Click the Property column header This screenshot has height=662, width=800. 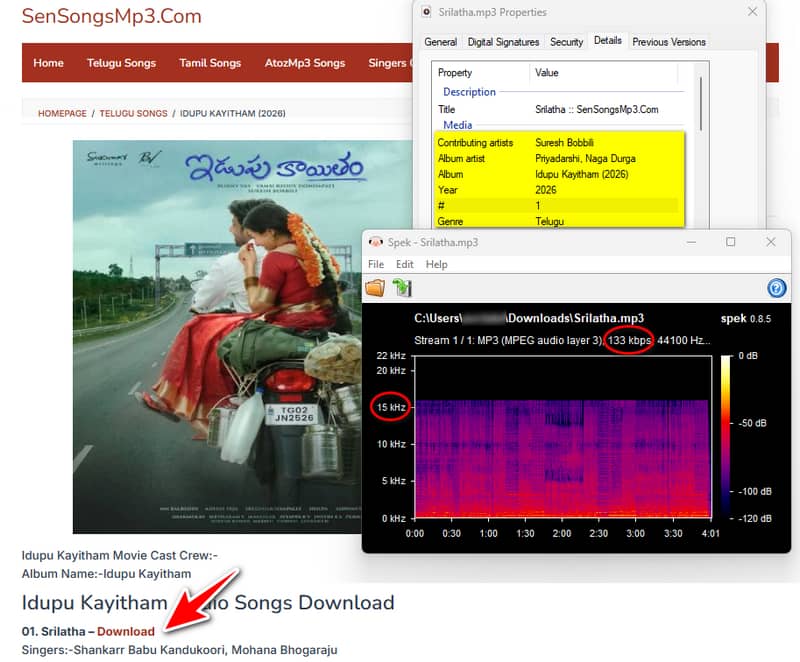click(x=455, y=73)
